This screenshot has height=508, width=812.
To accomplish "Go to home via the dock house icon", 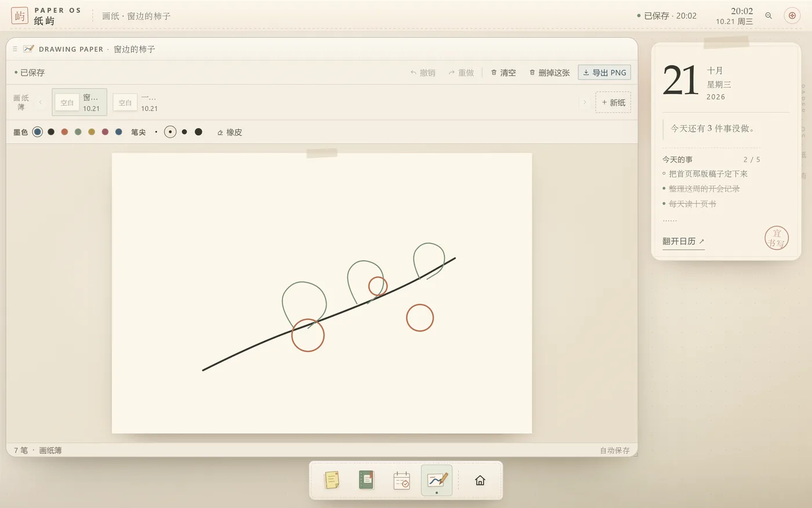I will 480,480.
